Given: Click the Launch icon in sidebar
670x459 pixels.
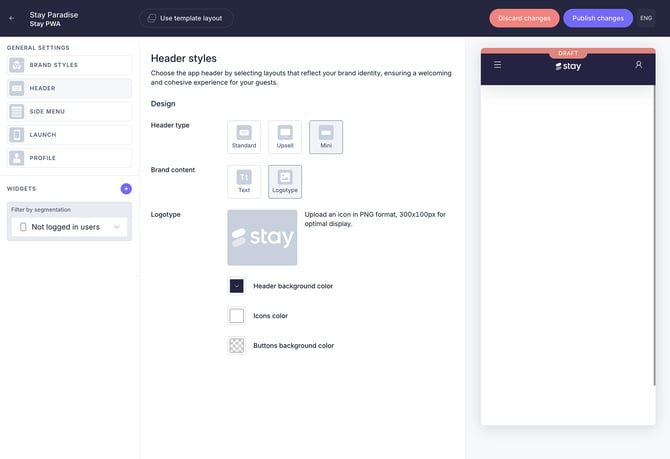Looking at the screenshot, I should pos(17,135).
